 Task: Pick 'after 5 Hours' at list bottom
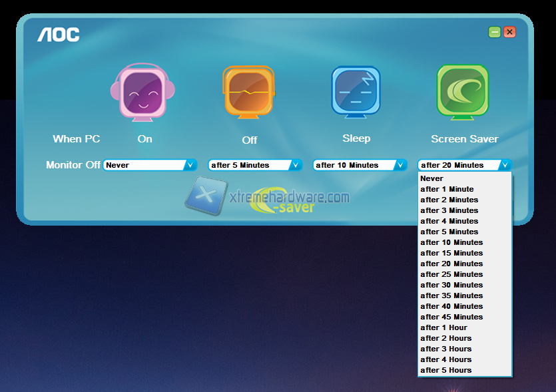tap(445, 370)
